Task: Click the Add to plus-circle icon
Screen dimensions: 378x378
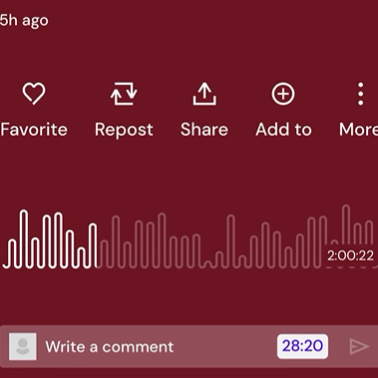Action: coord(283,94)
